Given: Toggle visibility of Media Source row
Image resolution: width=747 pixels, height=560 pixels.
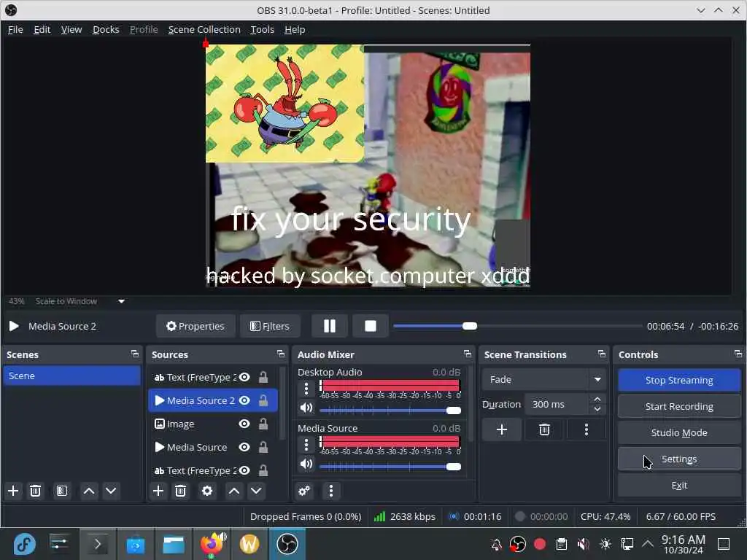Looking at the screenshot, I should click(x=244, y=447).
